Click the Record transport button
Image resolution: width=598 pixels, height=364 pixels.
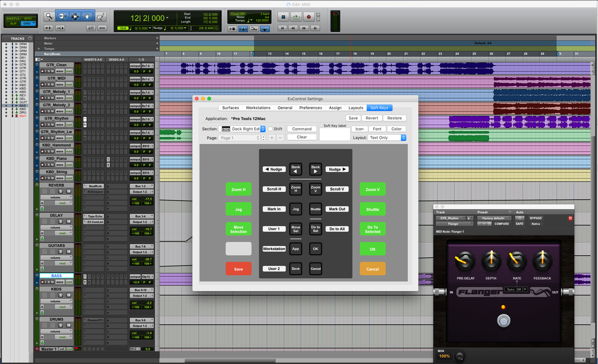pyautogui.click(x=309, y=17)
